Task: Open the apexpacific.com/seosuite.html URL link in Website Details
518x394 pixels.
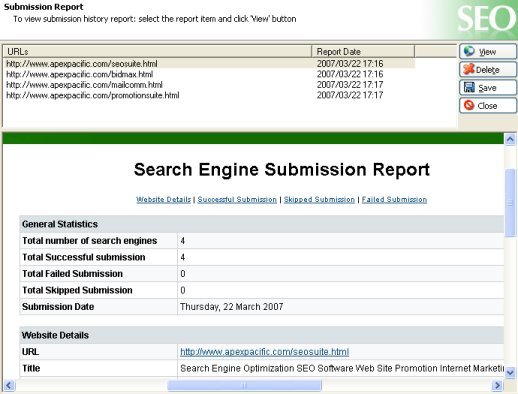Action: pos(264,352)
